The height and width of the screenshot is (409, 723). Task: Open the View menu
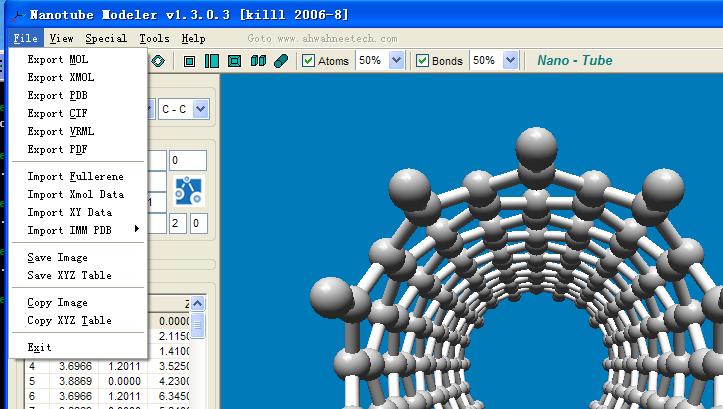point(61,38)
